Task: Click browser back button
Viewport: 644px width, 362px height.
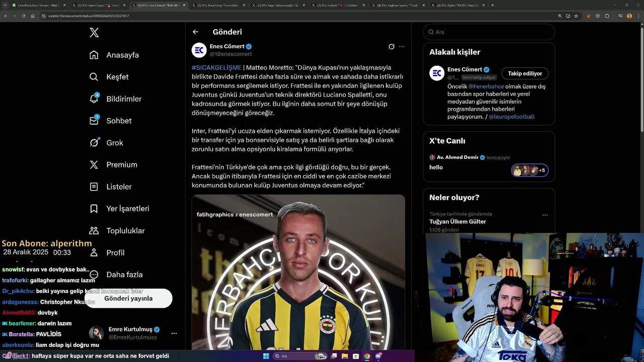Action: click(6, 16)
